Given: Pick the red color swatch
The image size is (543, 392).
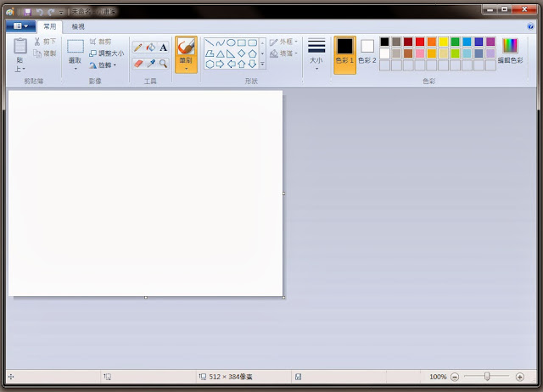Looking at the screenshot, I should (x=420, y=42).
